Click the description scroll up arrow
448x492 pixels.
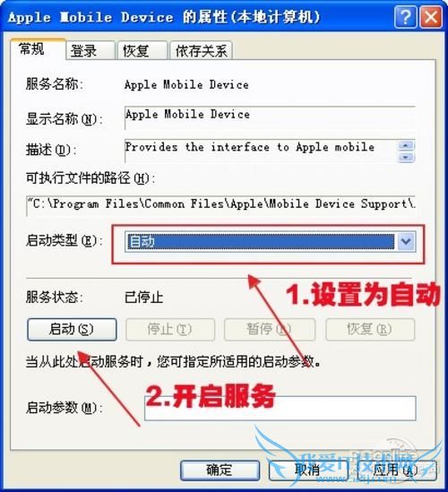tap(406, 145)
